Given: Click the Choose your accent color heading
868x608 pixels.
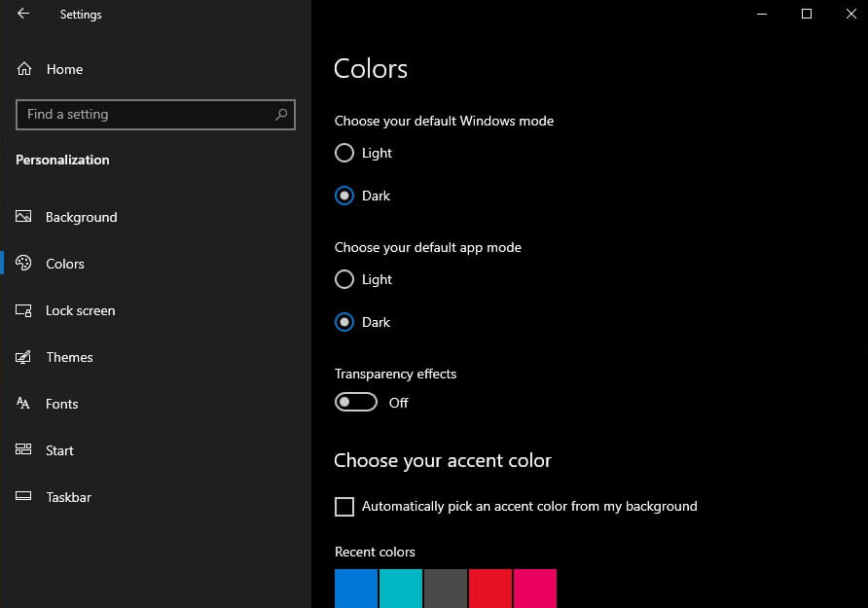Looking at the screenshot, I should (443, 460).
